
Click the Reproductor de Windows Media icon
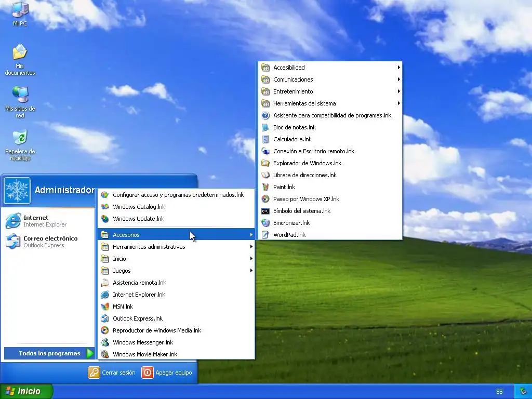(105, 330)
